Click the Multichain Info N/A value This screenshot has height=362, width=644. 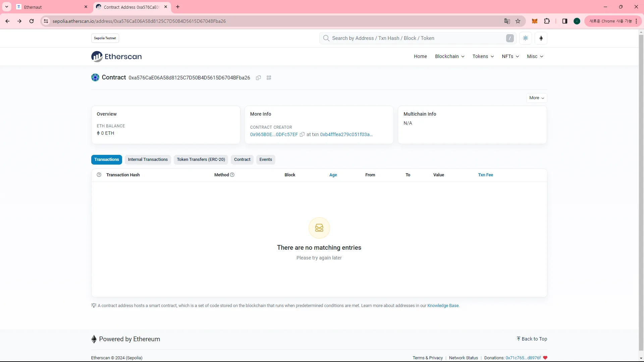(x=408, y=123)
